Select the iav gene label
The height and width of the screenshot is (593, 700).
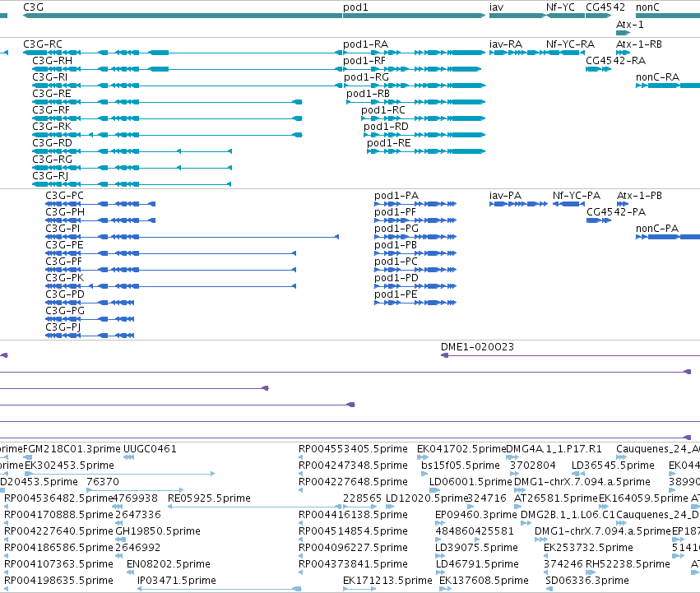(497, 7)
